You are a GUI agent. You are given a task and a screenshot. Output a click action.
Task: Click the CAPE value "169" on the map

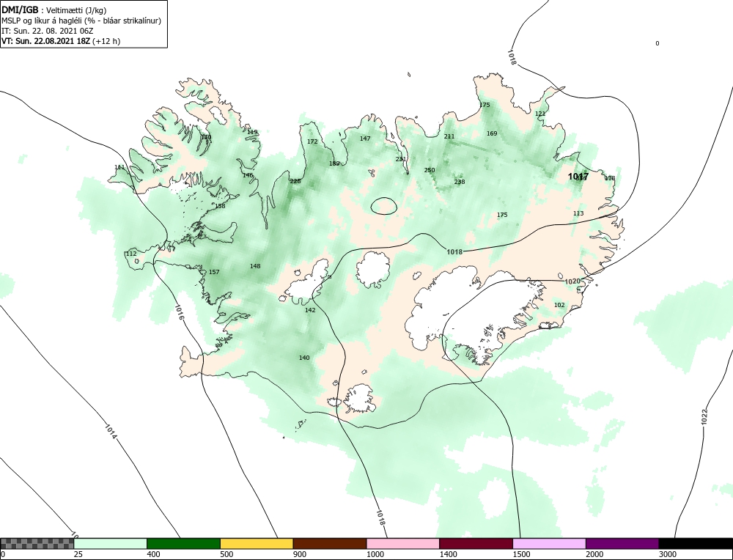click(x=492, y=133)
